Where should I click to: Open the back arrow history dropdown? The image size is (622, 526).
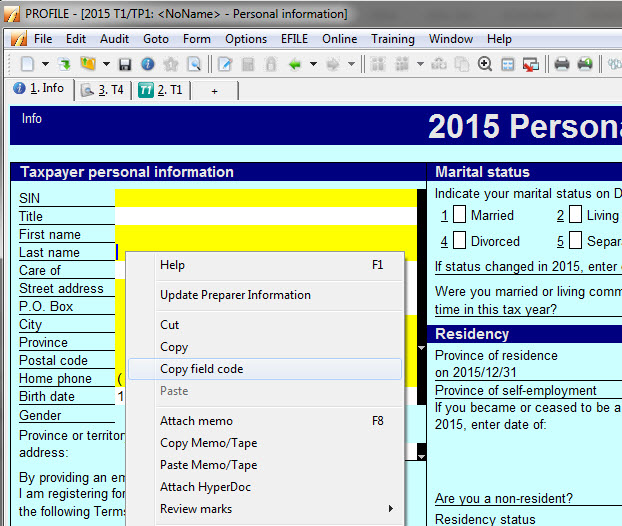(x=313, y=63)
